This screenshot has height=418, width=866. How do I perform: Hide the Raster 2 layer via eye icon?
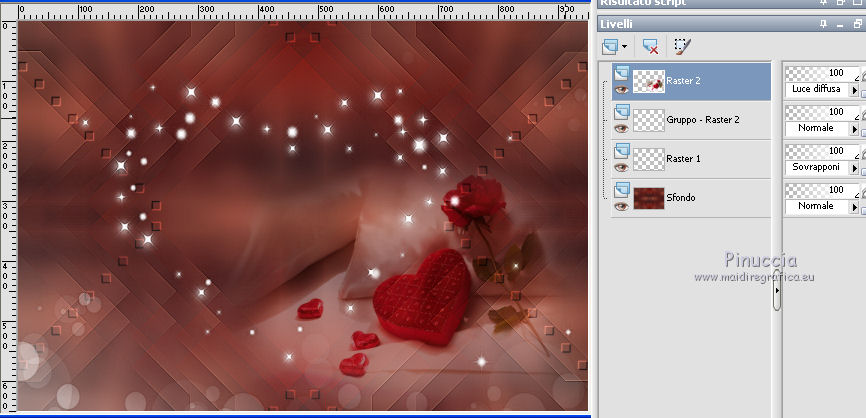[x=622, y=89]
